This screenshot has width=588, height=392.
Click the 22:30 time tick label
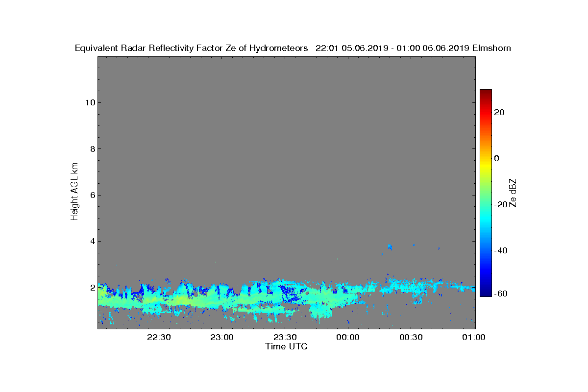pyautogui.click(x=159, y=338)
